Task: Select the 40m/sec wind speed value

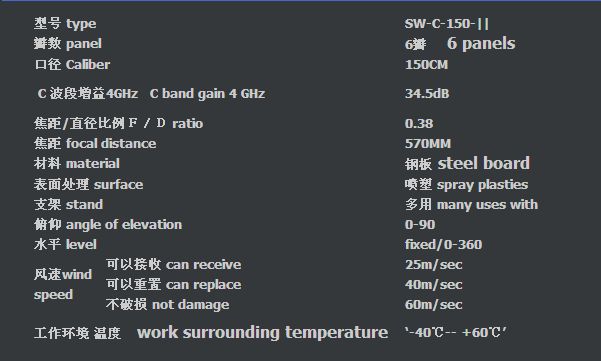Action: [434, 285]
